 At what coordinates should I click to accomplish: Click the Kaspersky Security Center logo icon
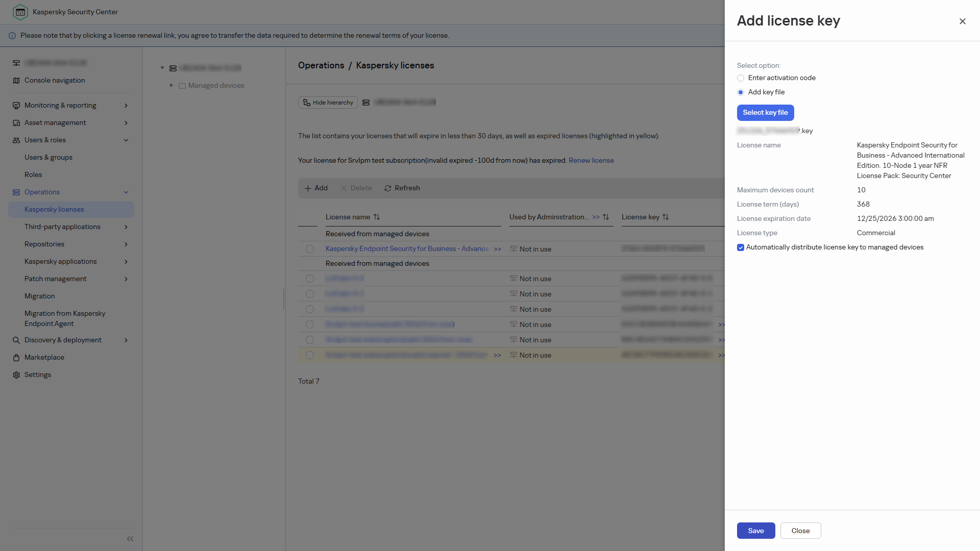click(20, 12)
